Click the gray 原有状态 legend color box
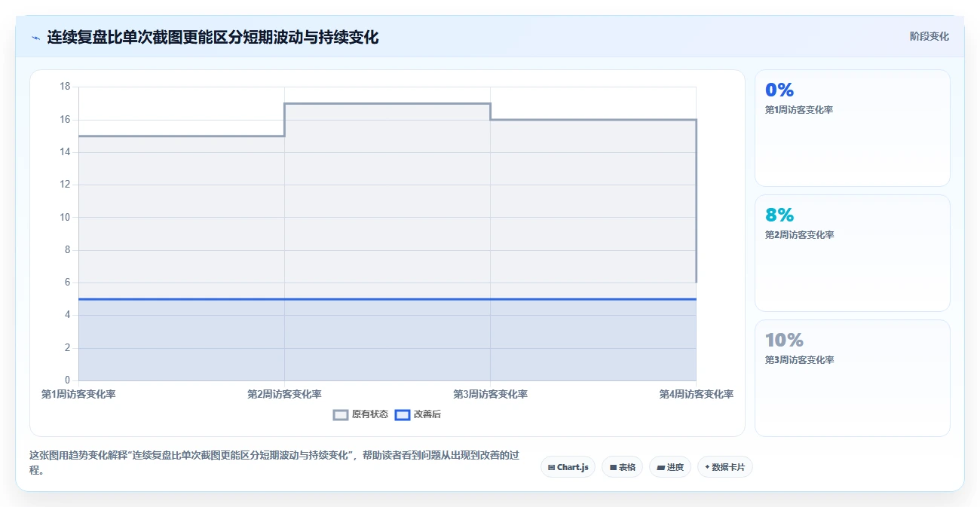This screenshot has height=507, width=980. (x=341, y=414)
